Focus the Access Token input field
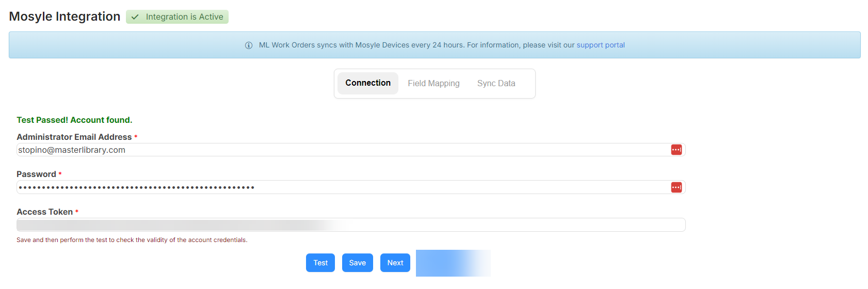The height and width of the screenshot is (289, 868). (351, 224)
